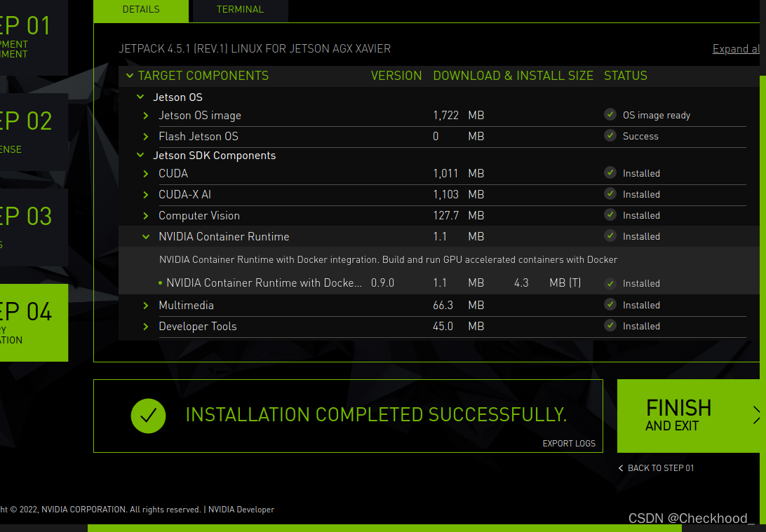Viewport: 766px width, 532px height.
Task: Expand the Developer Tools row
Action: click(x=146, y=327)
